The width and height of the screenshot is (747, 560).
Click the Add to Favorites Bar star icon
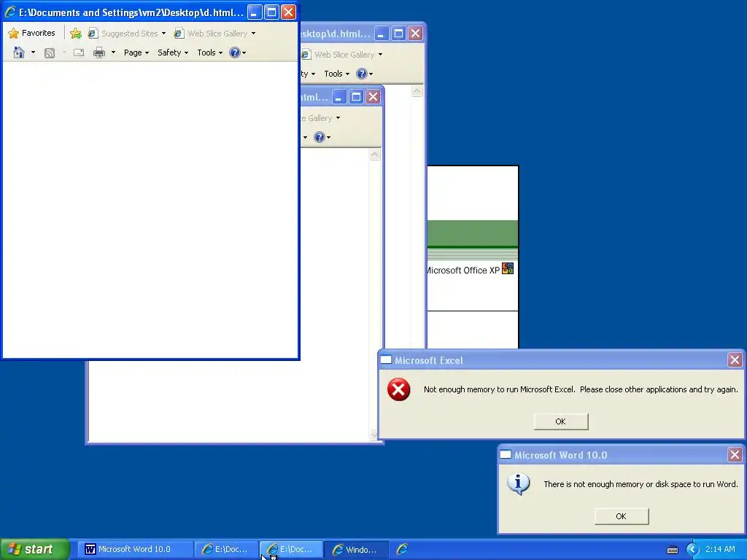click(76, 34)
